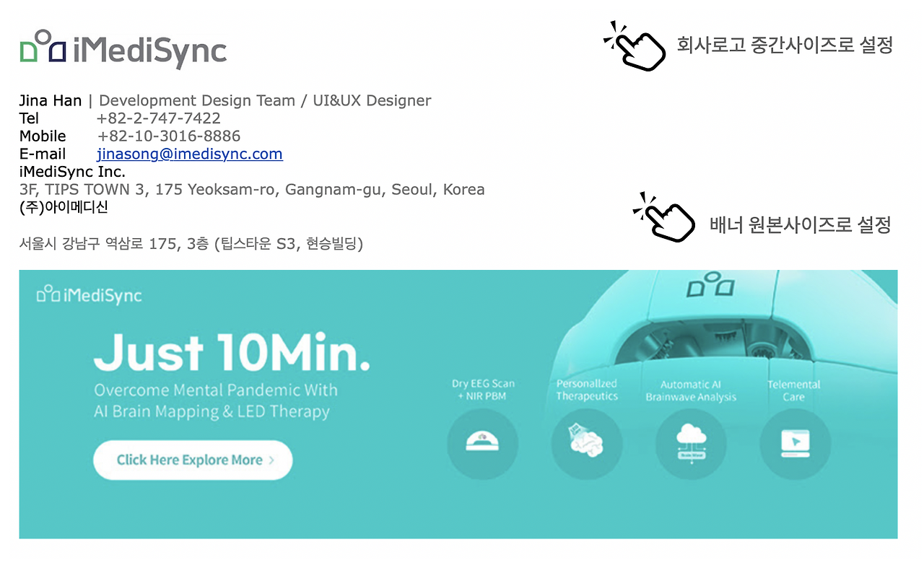924x573 pixels.
Task: Click the iMediSync Inc. company name text
Action: pos(72,172)
